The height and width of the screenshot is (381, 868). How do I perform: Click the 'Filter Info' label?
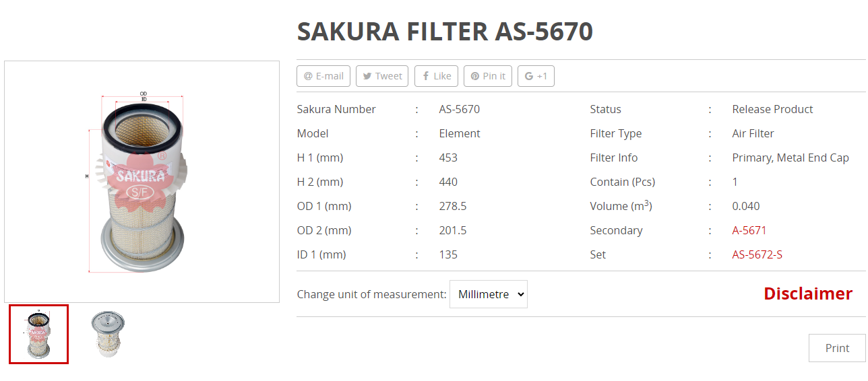pos(614,158)
